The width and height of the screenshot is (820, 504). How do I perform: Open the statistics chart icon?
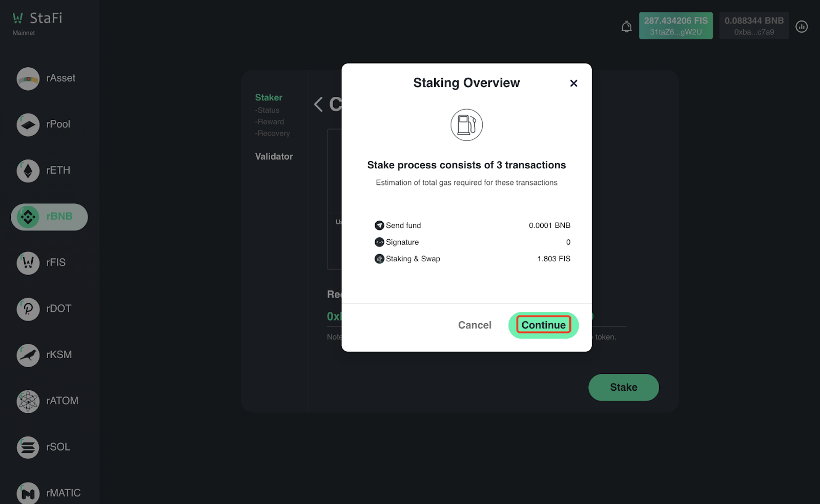pos(802,27)
